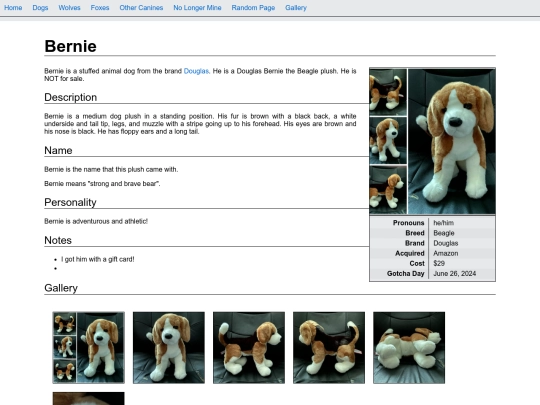Click the 'Acquired' infobox label
Screen dimensions: 540x405
click(409, 253)
